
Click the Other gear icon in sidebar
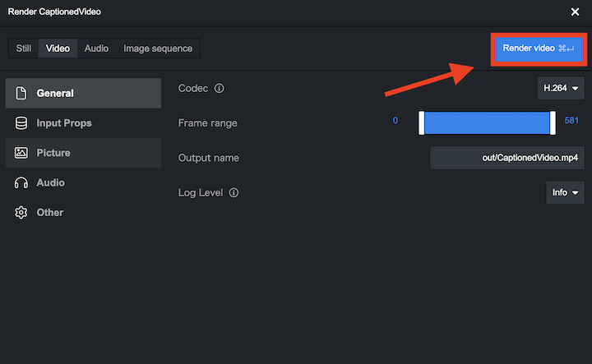21,213
